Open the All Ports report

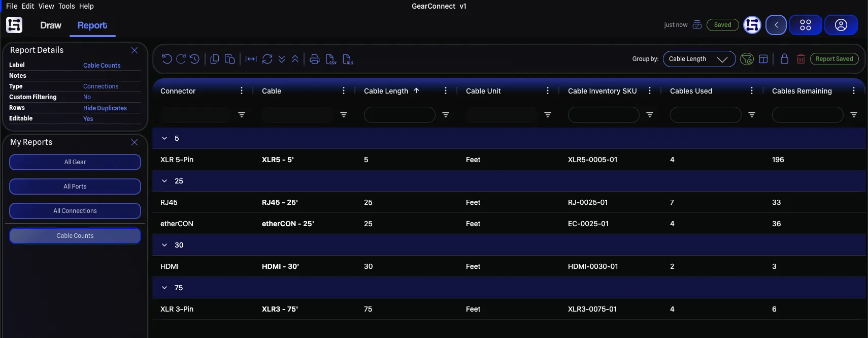[75, 187]
